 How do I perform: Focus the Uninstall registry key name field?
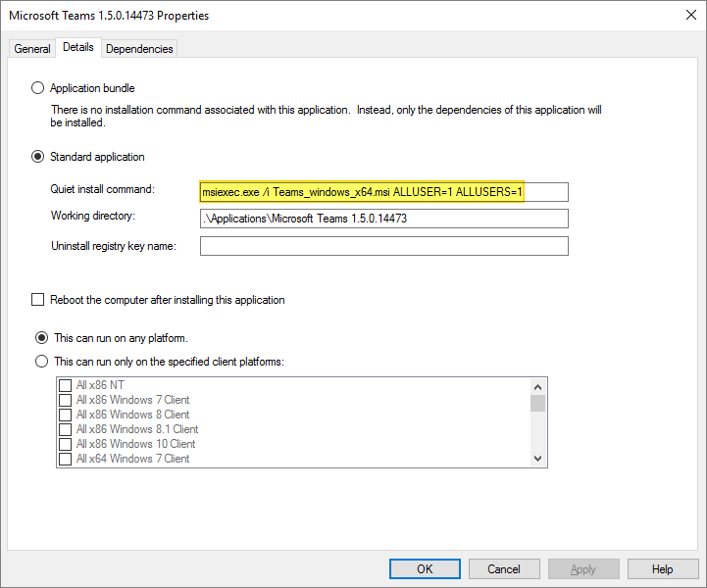pos(383,246)
